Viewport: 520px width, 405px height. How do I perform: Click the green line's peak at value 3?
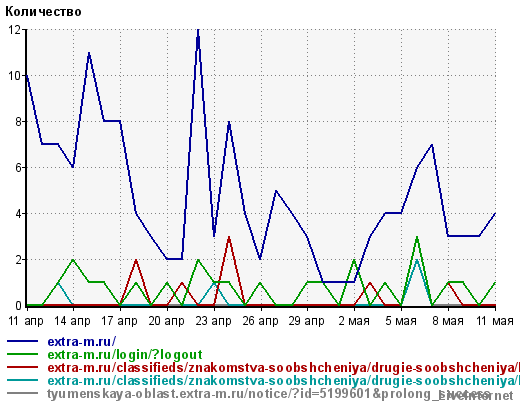[x=417, y=237]
